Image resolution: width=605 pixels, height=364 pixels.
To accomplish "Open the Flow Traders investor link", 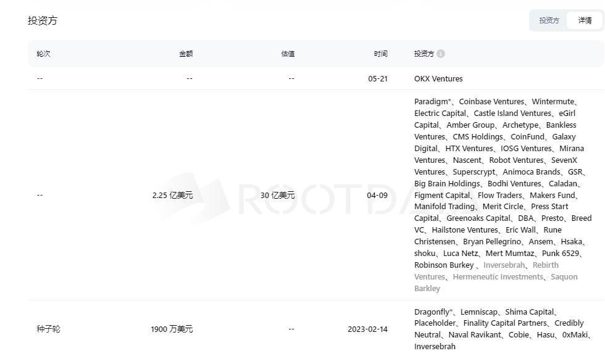I will coord(499,195).
